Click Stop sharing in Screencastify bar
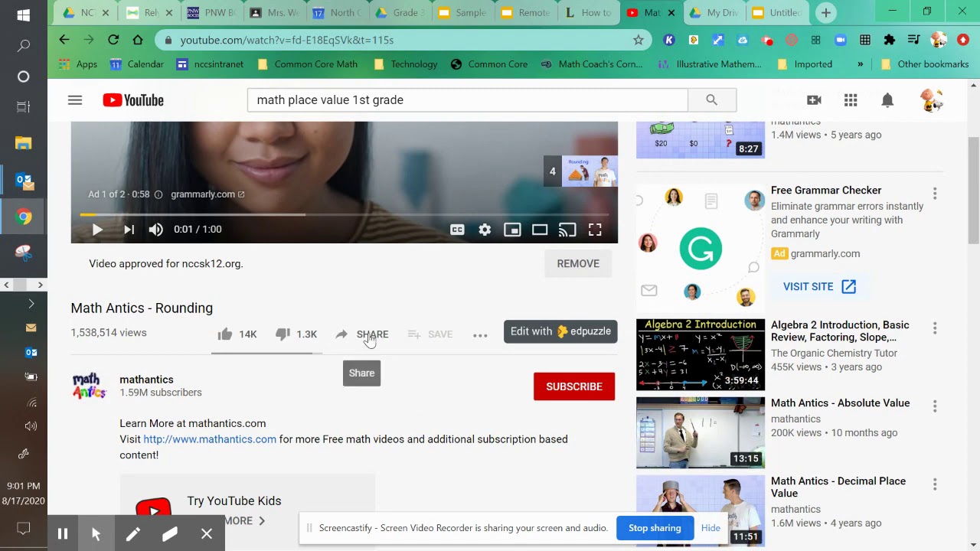 click(655, 528)
